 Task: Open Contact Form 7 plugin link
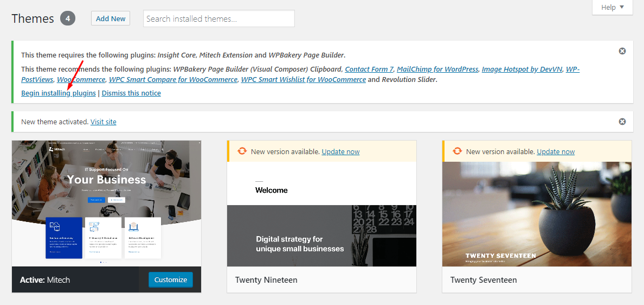(369, 69)
